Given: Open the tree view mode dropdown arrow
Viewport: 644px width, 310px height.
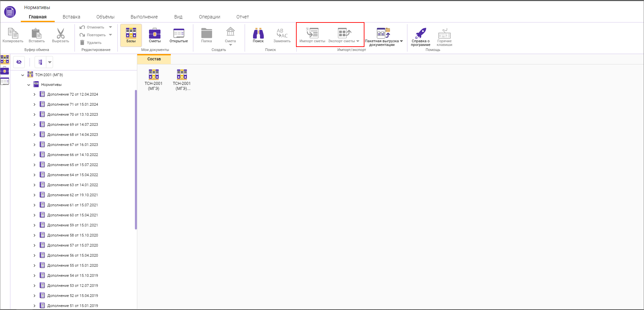Looking at the screenshot, I should (x=50, y=62).
